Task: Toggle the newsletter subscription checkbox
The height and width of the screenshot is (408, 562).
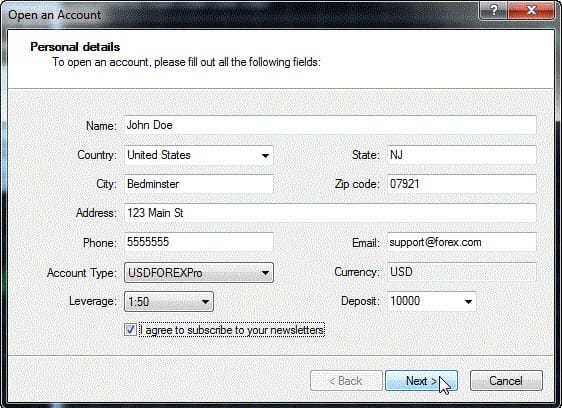Action: tap(130, 329)
